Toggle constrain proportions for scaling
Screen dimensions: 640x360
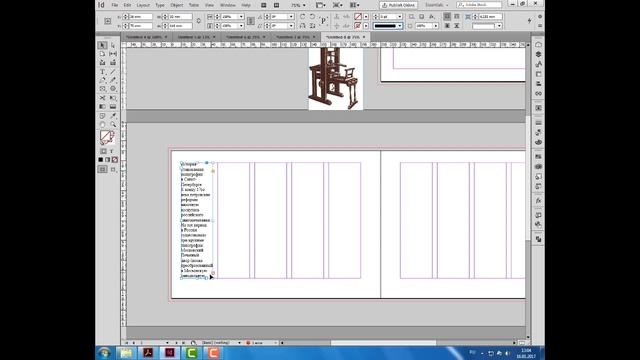click(x=251, y=21)
